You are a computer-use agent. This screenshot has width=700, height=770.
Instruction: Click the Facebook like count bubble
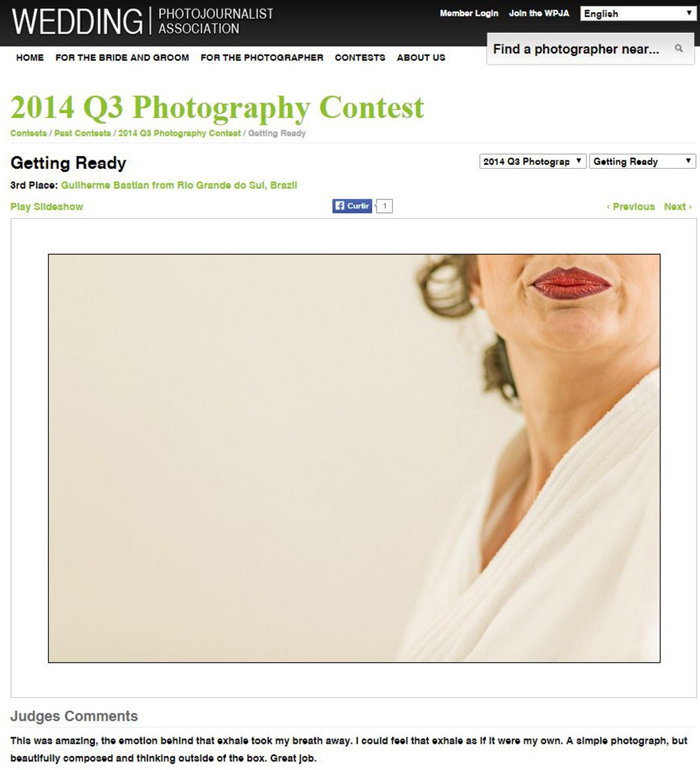coord(384,206)
